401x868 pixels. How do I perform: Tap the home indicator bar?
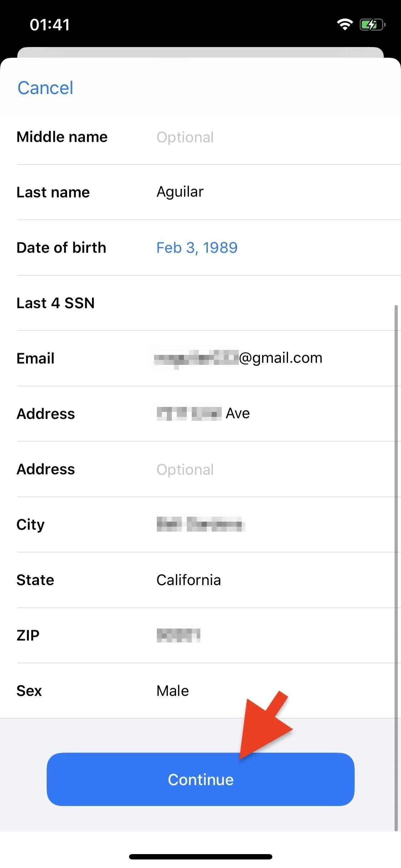pos(200,857)
